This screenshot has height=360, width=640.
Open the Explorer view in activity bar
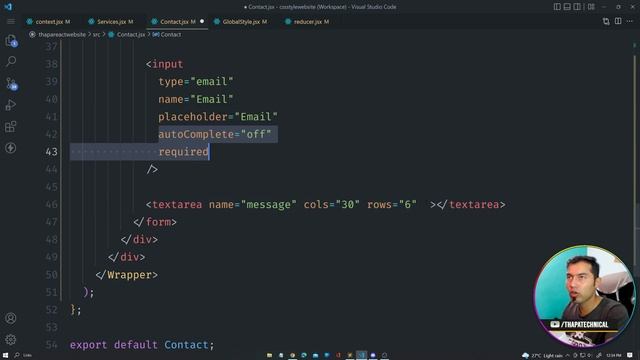point(11,40)
